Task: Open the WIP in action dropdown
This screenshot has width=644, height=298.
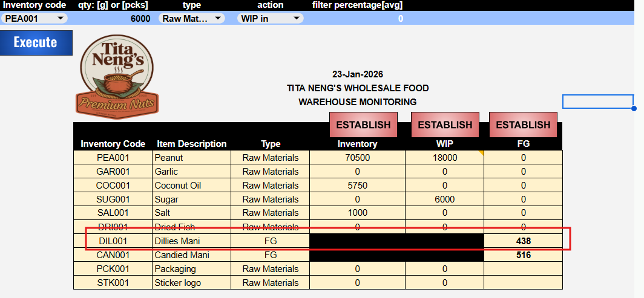Action: pos(270,18)
